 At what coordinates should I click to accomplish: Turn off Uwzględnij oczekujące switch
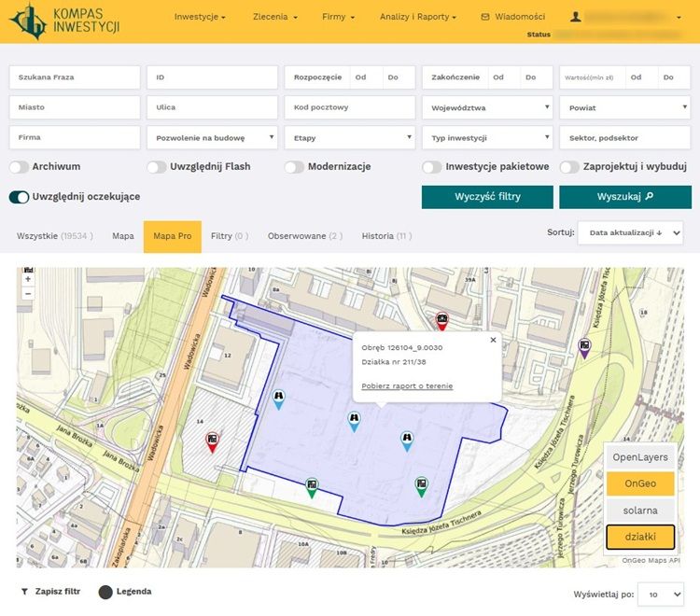pyautogui.click(x=19, y=197)
